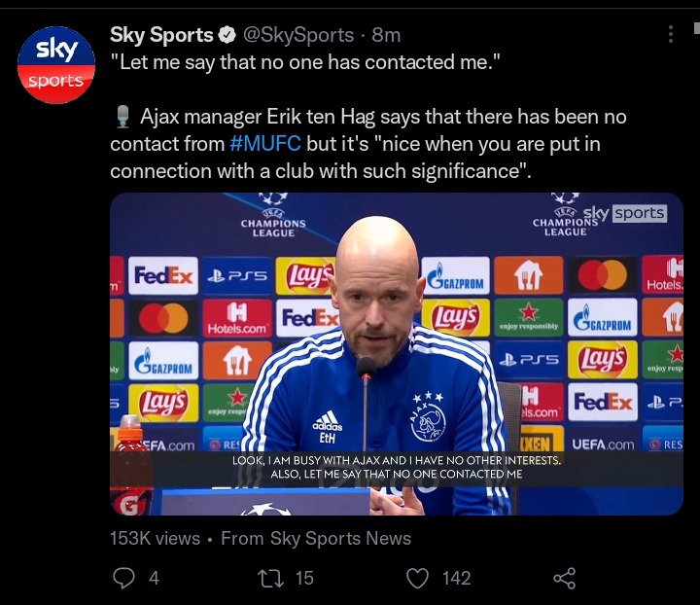Click the retweet arrows icon
Image resolution: width=700 pixels, height=605 pixels.
[x=271, y=578]
